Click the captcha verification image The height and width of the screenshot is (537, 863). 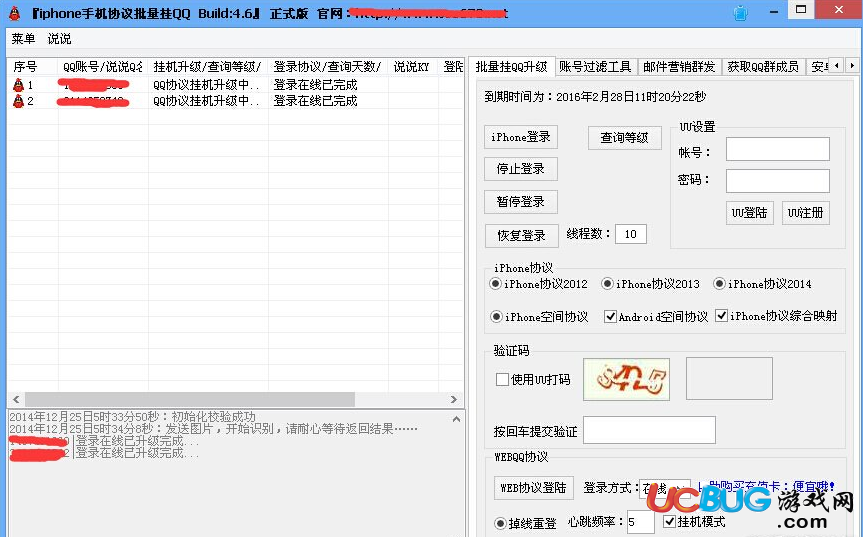(x=626, y=379)
